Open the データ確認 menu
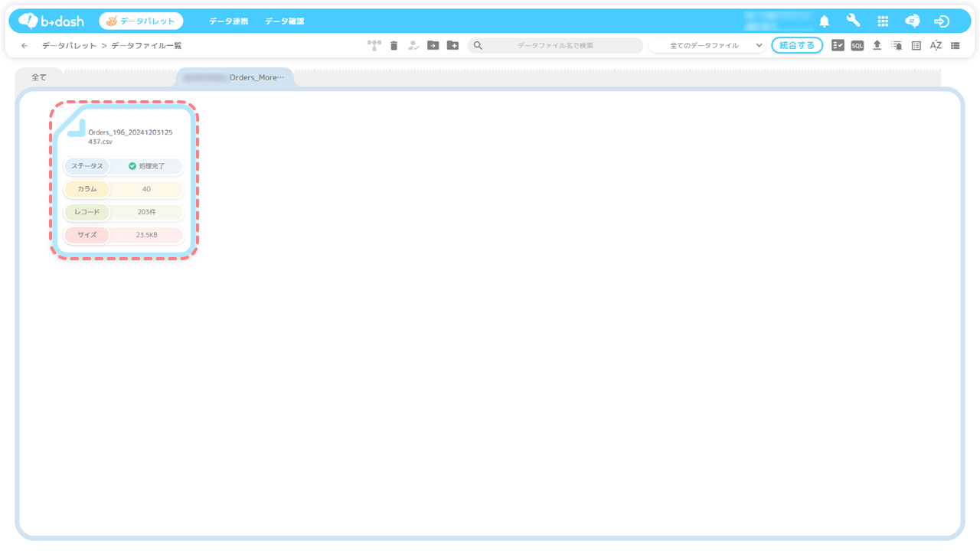980x551 pixels. pyautogui.click(x=285, y=21)
